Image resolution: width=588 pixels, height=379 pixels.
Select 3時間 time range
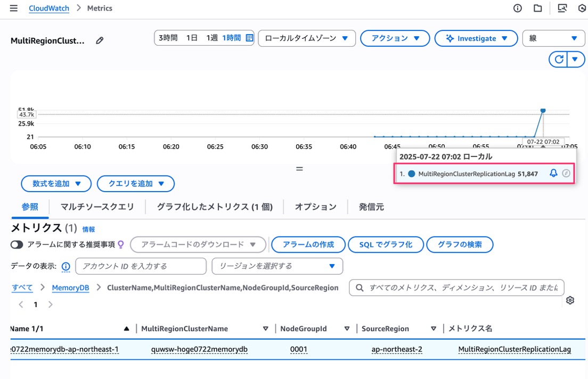168,38
